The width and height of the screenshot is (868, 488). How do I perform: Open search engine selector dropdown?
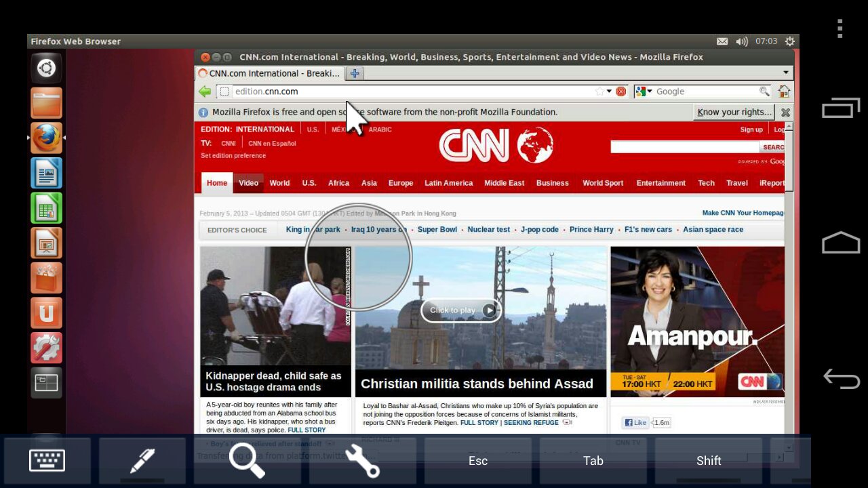[644, 91]
